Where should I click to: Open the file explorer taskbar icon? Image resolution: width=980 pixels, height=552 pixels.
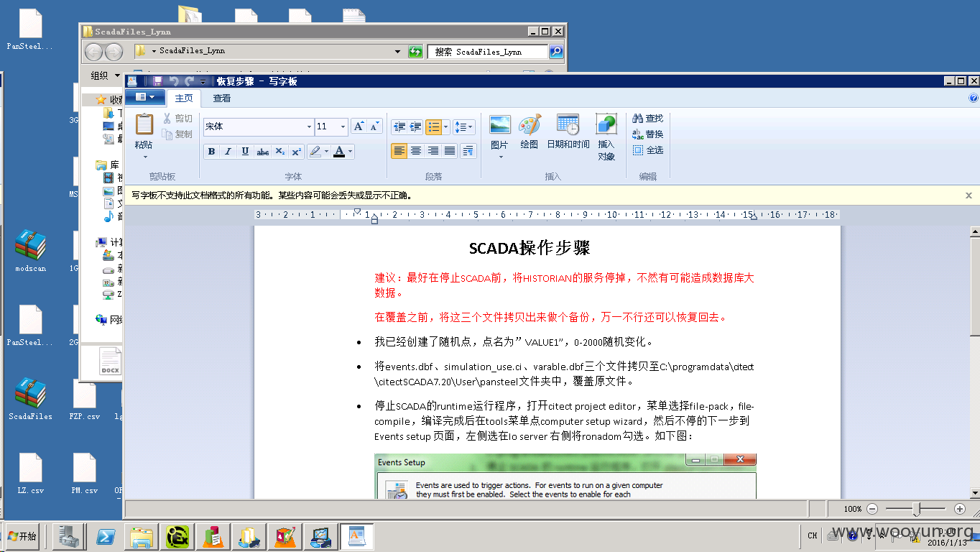pos(142,536)
